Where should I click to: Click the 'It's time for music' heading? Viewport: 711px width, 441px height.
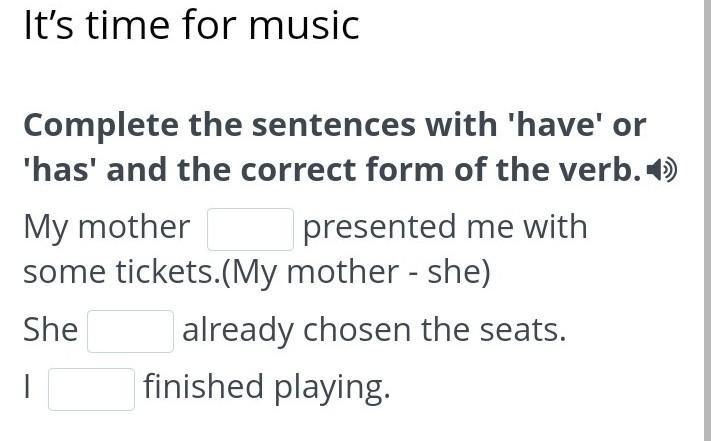pyautogui.click(x=191, y=25)
